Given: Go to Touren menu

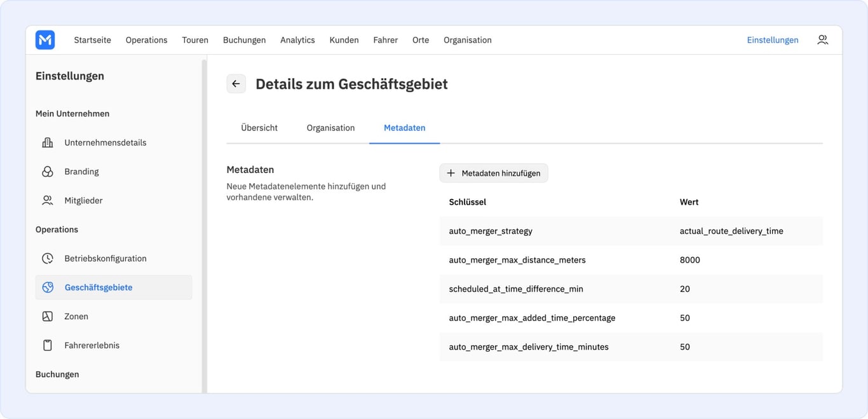Looking at the screenshot, I should [x=195, y=40].
